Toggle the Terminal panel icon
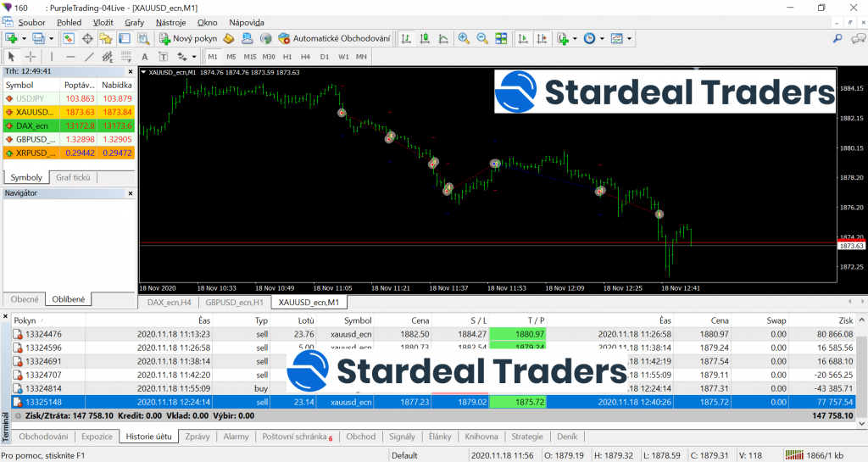Image resolution: width=868 pixels, height=462 pixels. [x=125, y=38]
